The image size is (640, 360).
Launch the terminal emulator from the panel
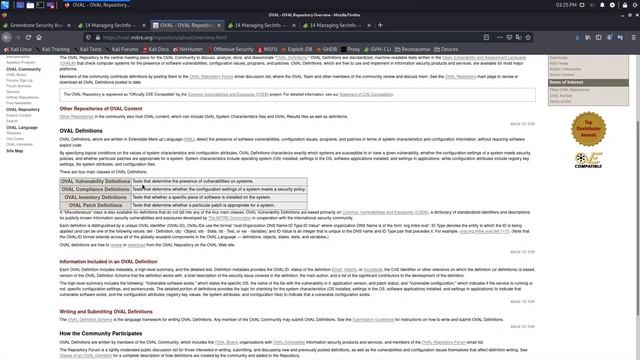(x=40, y=5)
